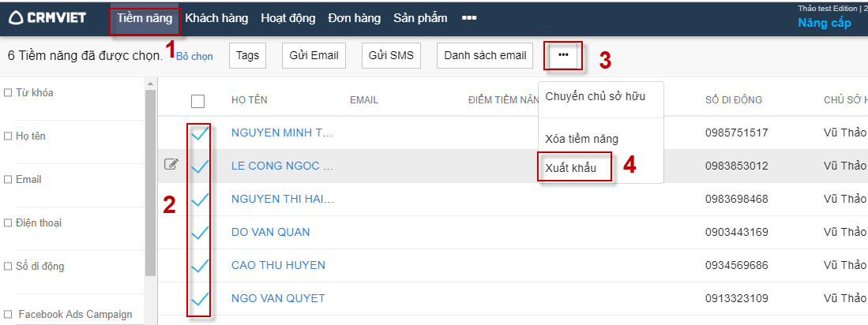Deselect the NGO VAN QUYET row checkmark

tap(199, 298)
